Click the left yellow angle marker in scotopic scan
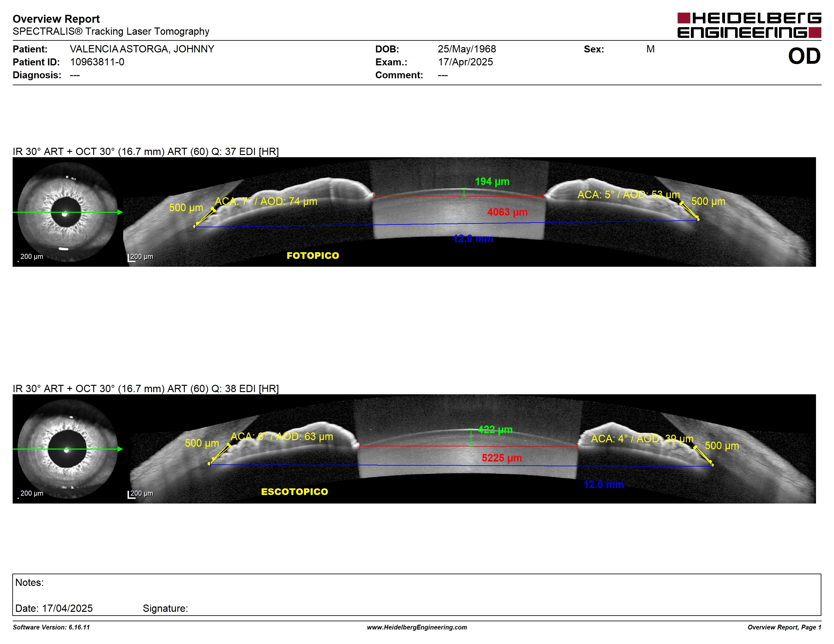The width and height of the screenshot is (834, 644). tap(220, 454)
